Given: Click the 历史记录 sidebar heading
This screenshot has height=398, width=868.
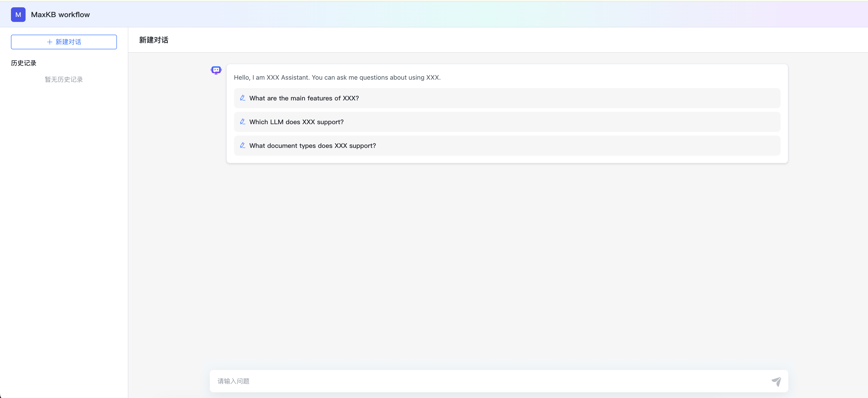Looking at the screenshot, I should pyautogui.click(x=24, y=63).
